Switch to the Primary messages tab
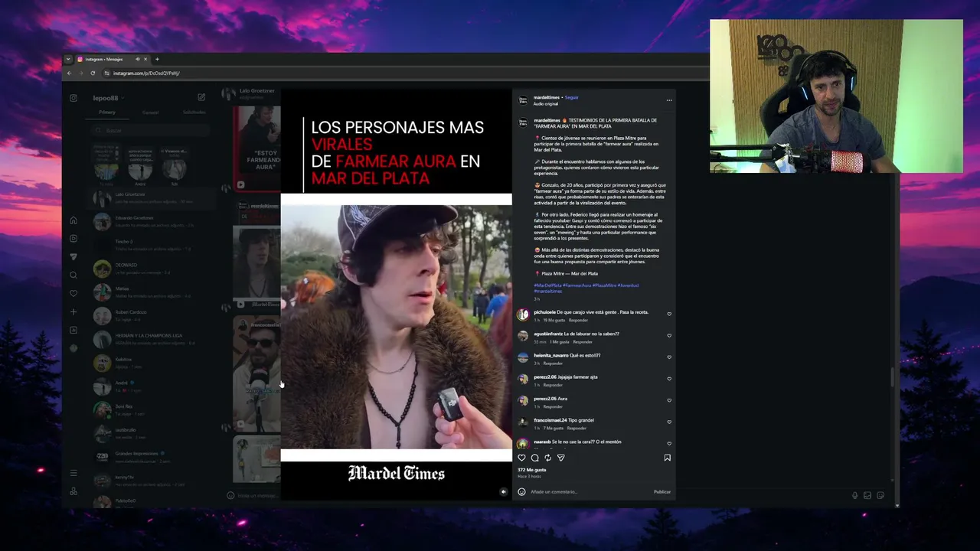The height and width of the screenshot is (551, 980). click(x=106, y=112)
